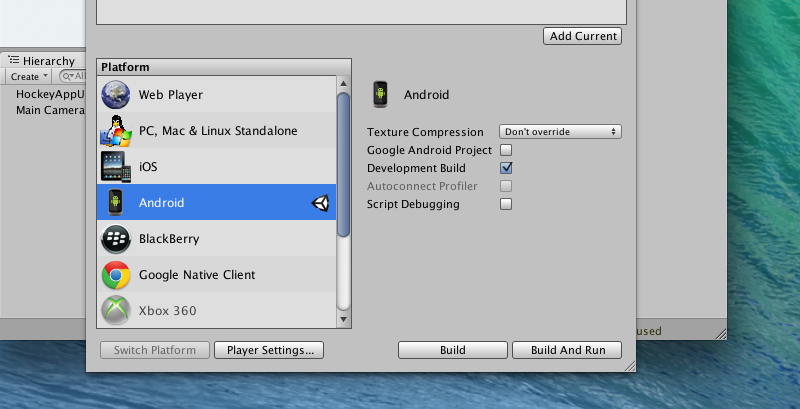Enable the Script Debugging checkbox

click(506, 204)
